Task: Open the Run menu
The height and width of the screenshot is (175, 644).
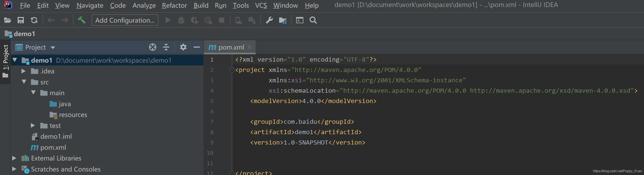Action: coord(220,5)
